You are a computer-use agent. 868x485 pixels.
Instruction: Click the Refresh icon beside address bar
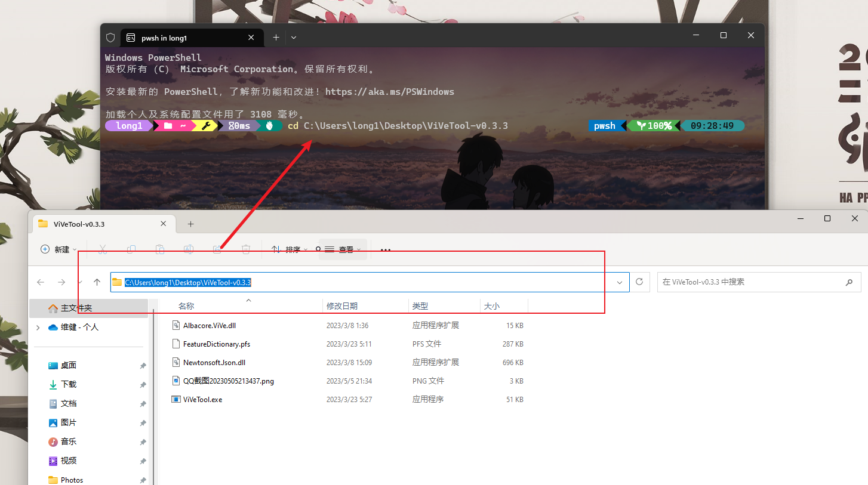640,282
